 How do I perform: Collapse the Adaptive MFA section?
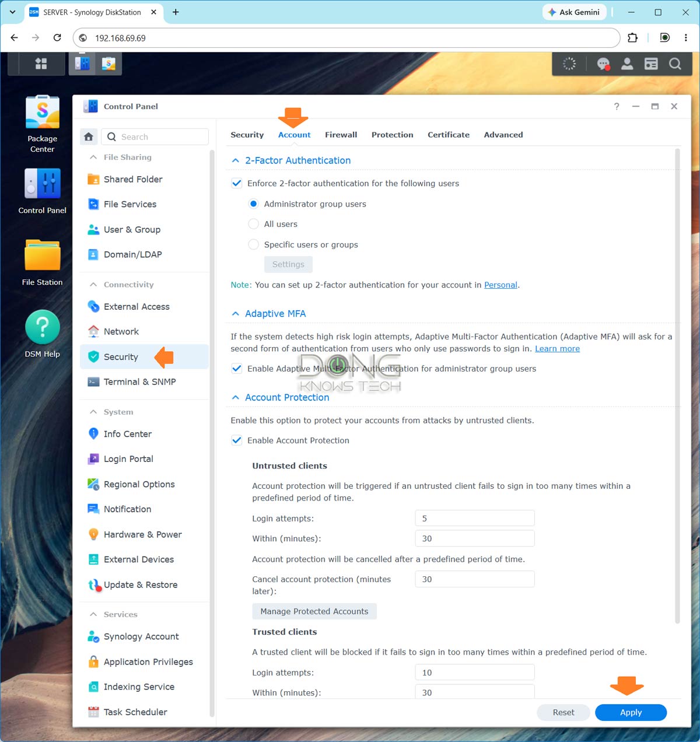pyautogui.click(x=236, y=314)
